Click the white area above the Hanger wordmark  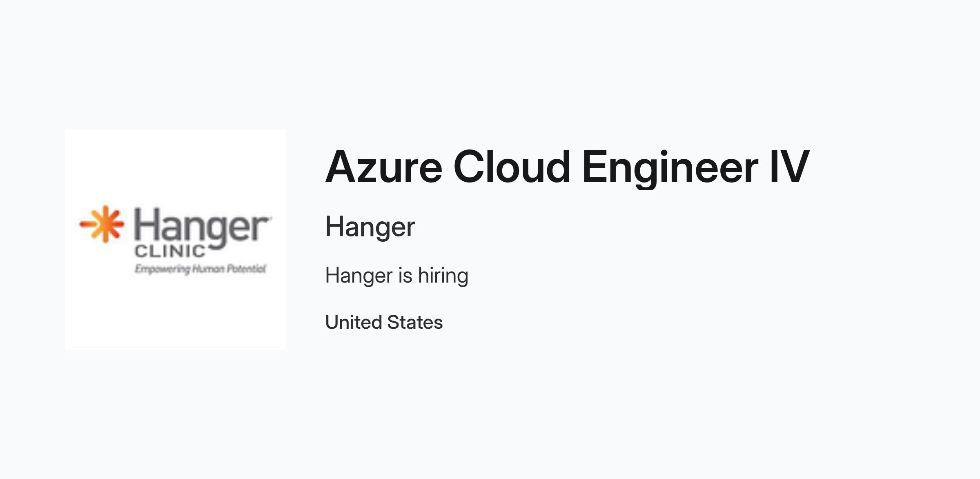[x=176, y=167]
